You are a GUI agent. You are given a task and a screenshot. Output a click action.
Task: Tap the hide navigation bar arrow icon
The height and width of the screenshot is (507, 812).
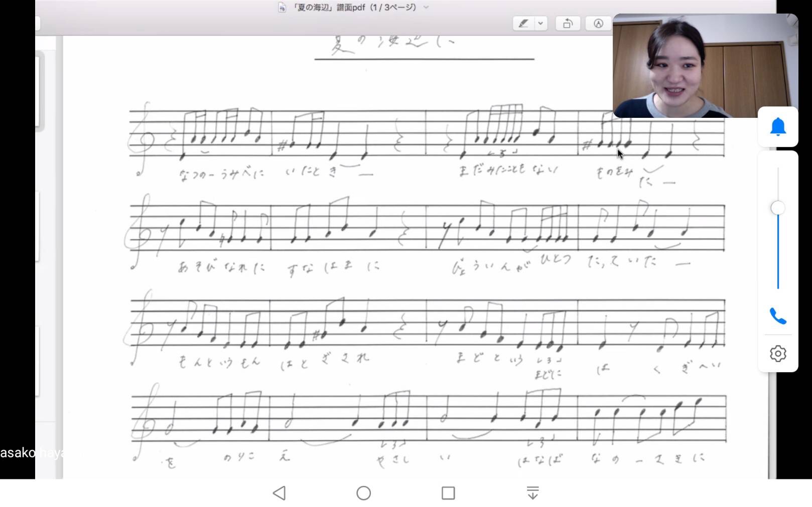(532, 493)
